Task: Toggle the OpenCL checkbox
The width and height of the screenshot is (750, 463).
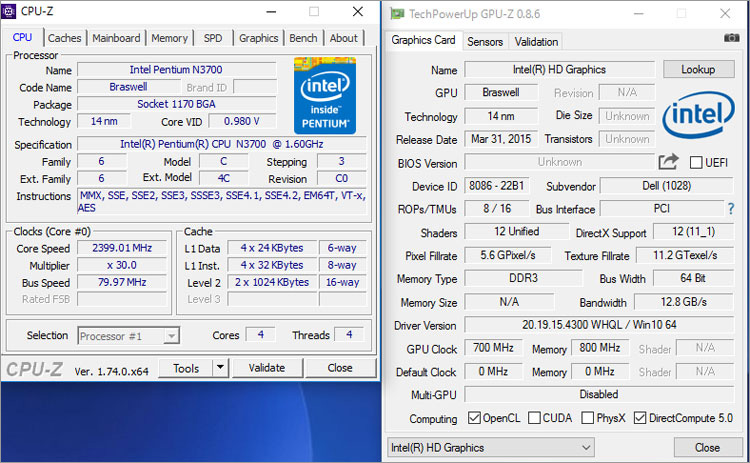Action: point(474,418)
